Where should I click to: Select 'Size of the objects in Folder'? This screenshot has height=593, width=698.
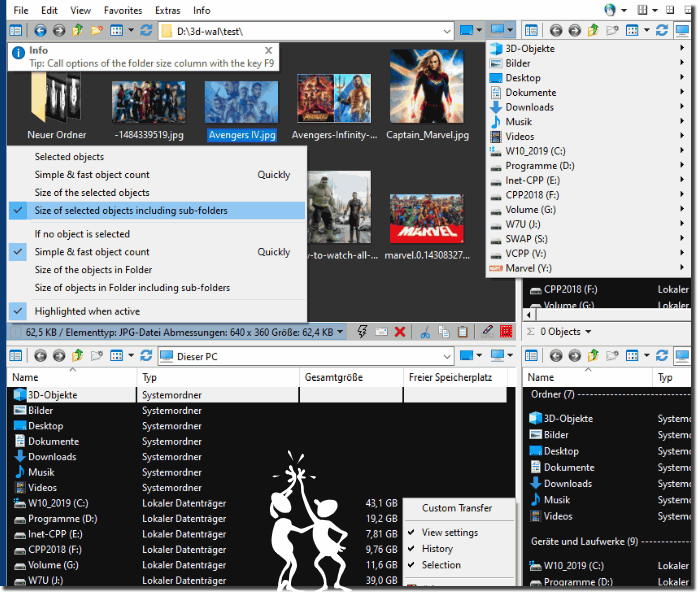(x=157, y=270)
